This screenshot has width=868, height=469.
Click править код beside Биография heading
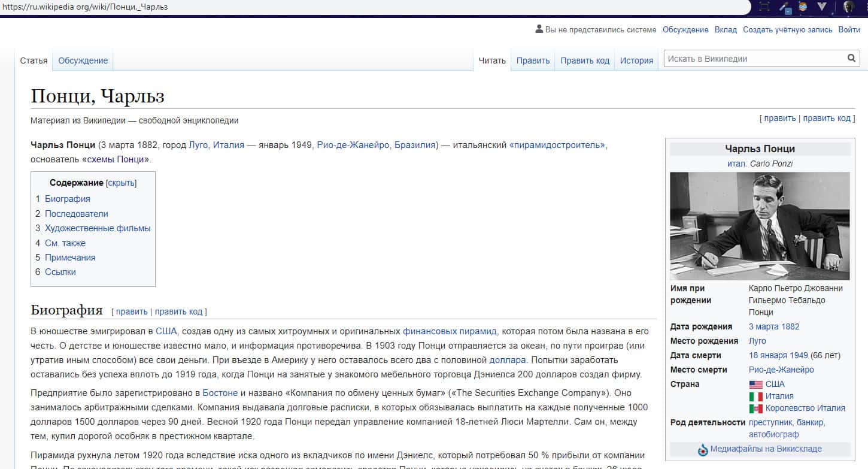pos(179,311)
